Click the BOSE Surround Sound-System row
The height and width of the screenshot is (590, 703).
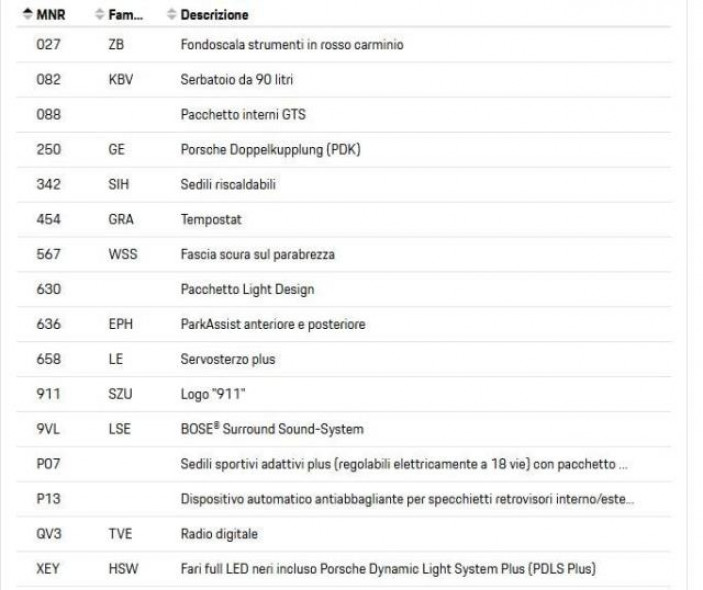(344, 429)
